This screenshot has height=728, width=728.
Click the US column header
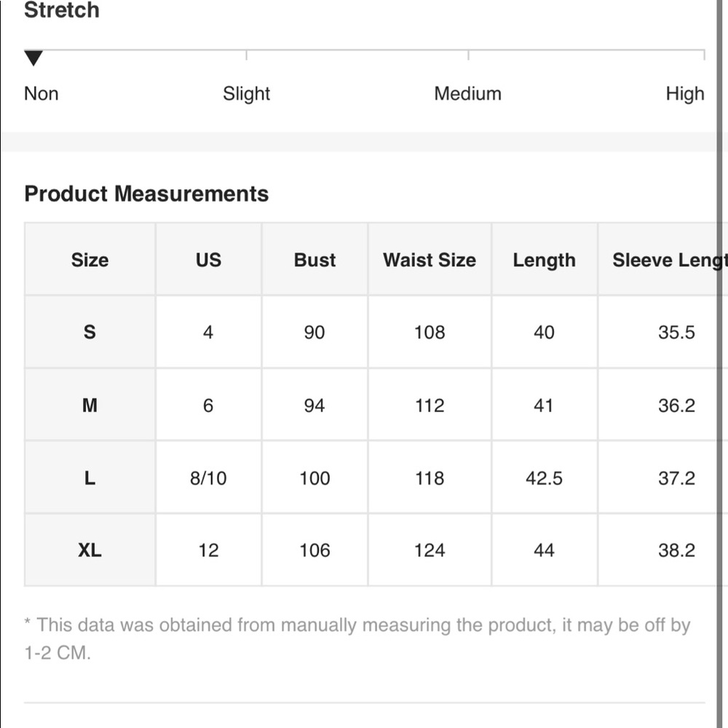tap(208, 260)
